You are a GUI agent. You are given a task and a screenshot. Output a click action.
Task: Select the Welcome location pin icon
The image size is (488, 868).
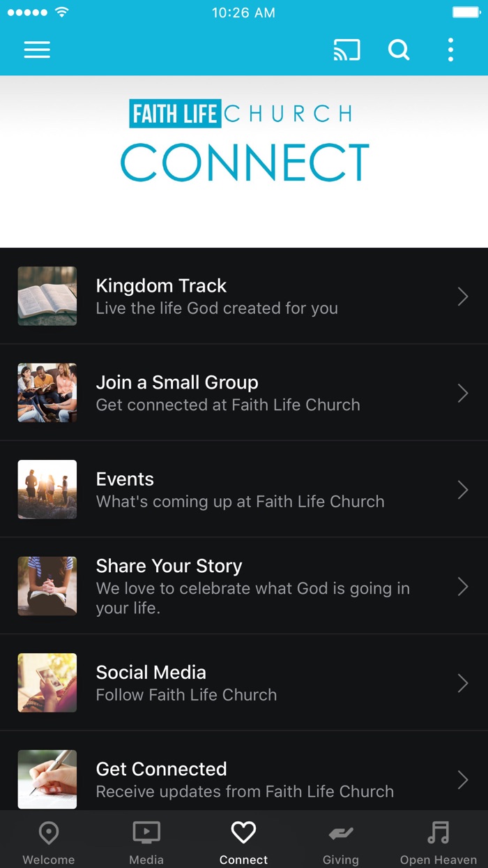click(48, 832)
